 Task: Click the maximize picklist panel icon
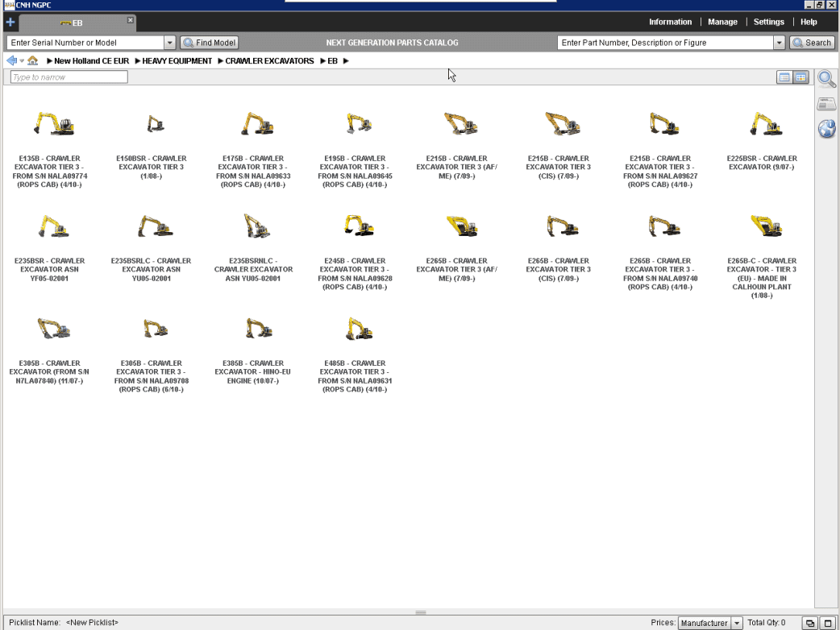coord(828,623)
